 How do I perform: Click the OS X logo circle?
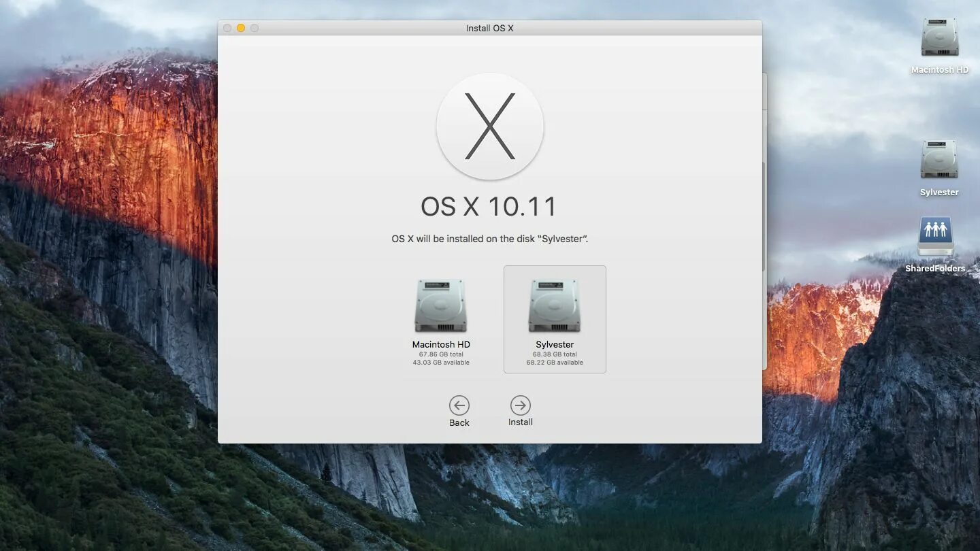(490, 126)
